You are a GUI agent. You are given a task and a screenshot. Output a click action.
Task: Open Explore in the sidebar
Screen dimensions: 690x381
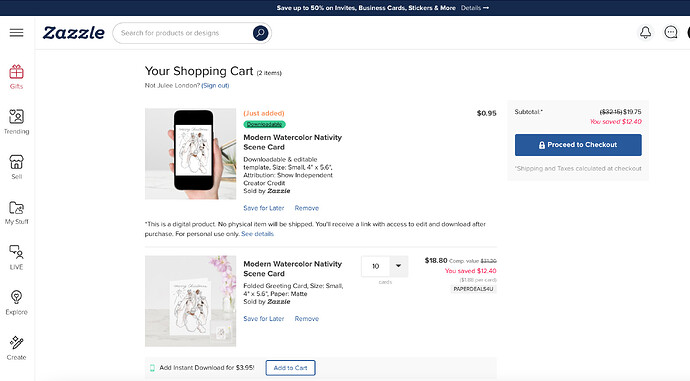(x=16, y=303)
